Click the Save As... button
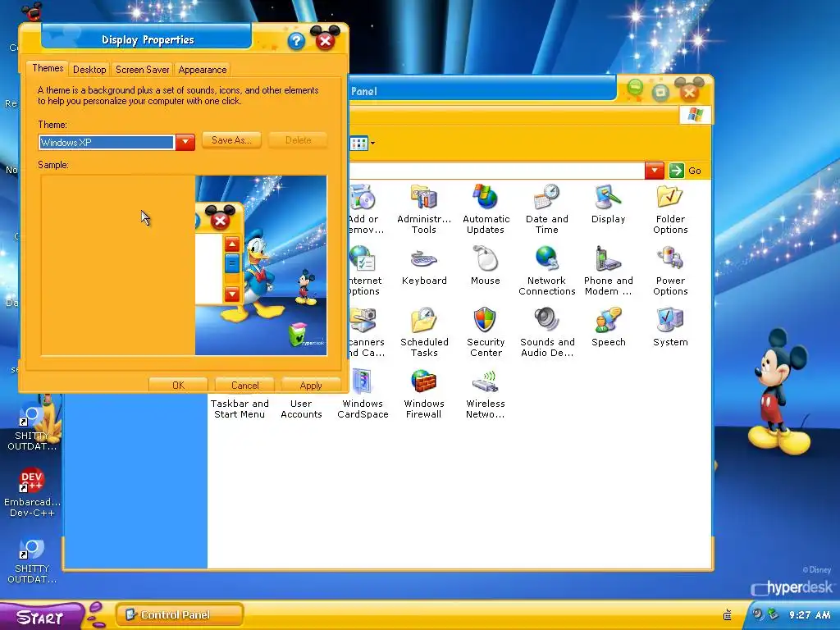This screenshot has width=840, height=630. click(x=231, y=140)
